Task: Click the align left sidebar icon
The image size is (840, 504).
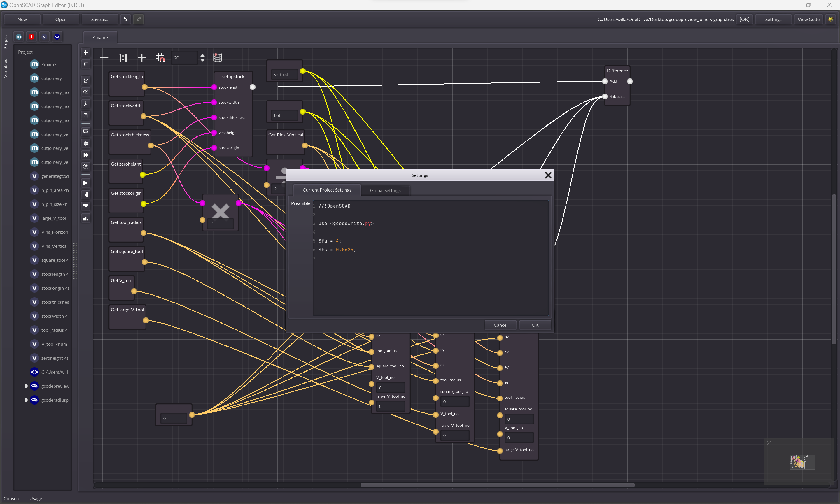Action: pos(86,183)
